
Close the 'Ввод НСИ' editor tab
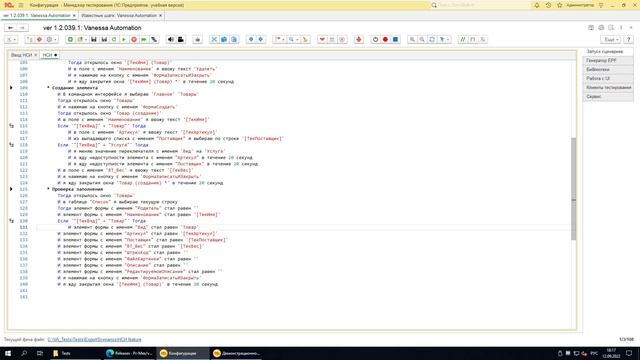(36, 55)
